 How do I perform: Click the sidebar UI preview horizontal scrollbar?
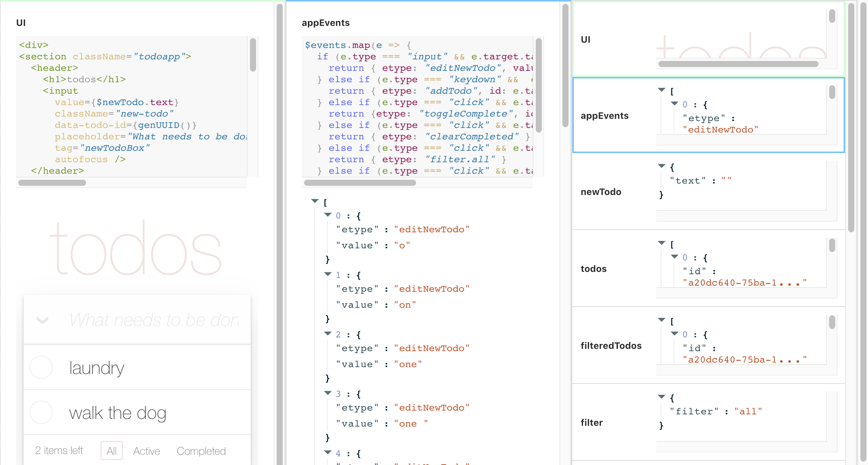pyautogui.click(x=738, y=64)
